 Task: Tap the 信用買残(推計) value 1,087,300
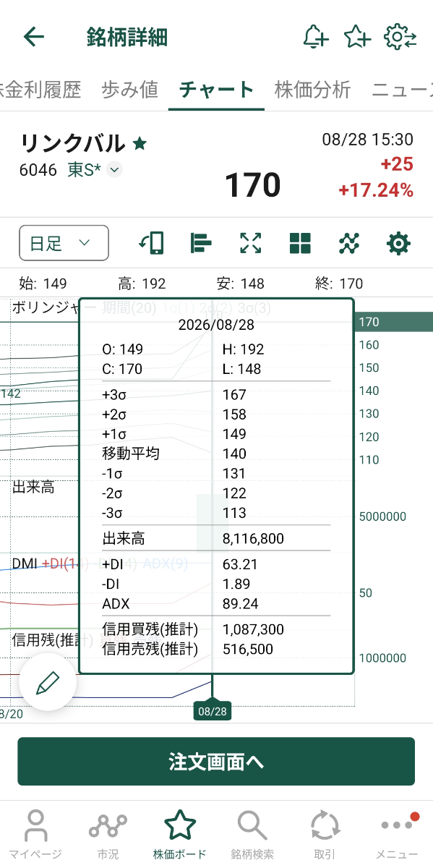pyautogui.click(x=253, y=630)
